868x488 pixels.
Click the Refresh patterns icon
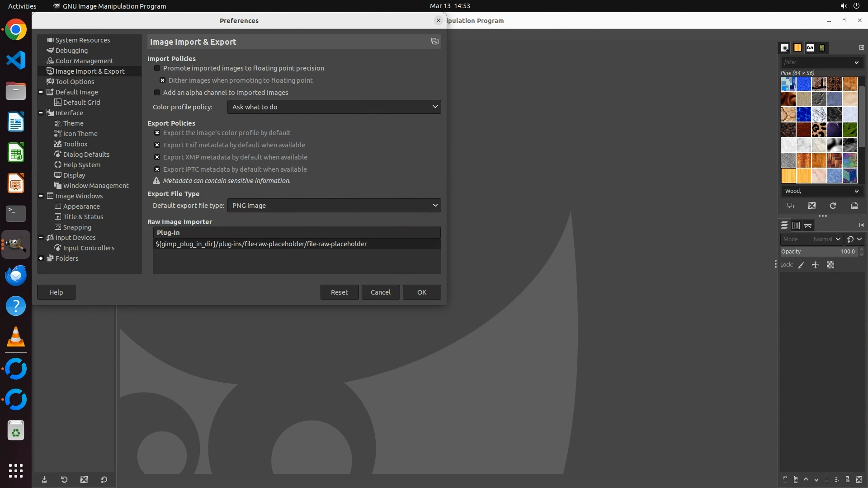click(x=833, y=206)
